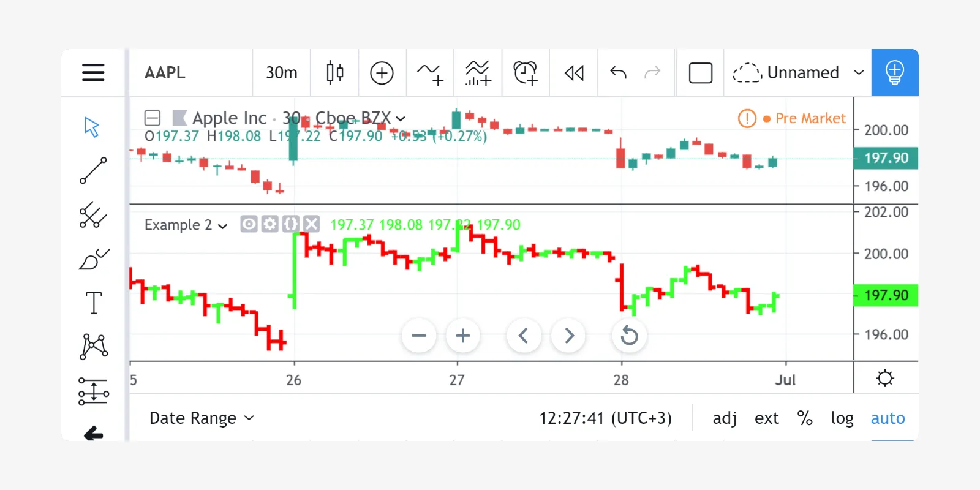Click the Pre Market status label

pos(810,118)
